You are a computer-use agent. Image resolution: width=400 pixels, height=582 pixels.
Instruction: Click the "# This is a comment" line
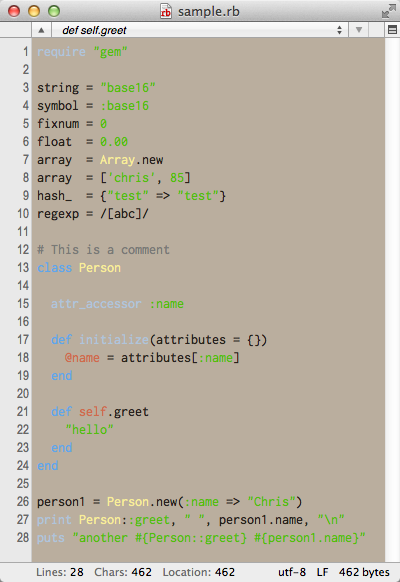tap(104, 249)
